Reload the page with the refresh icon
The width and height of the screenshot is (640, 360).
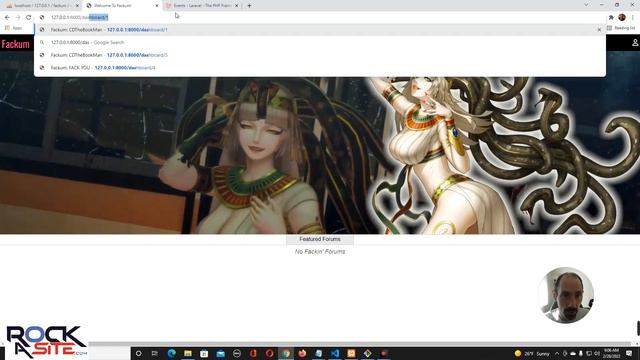[x=29, y=17]
